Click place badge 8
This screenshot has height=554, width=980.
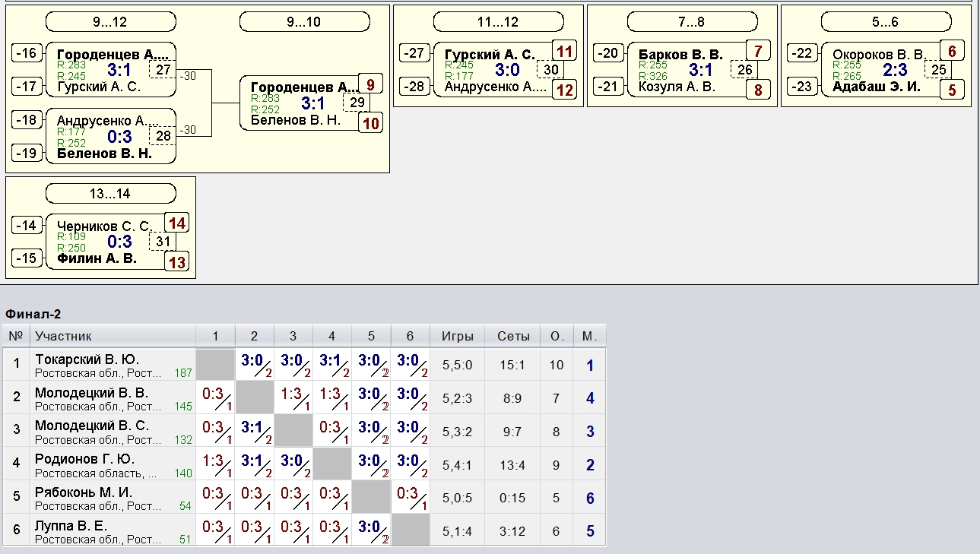758,90
